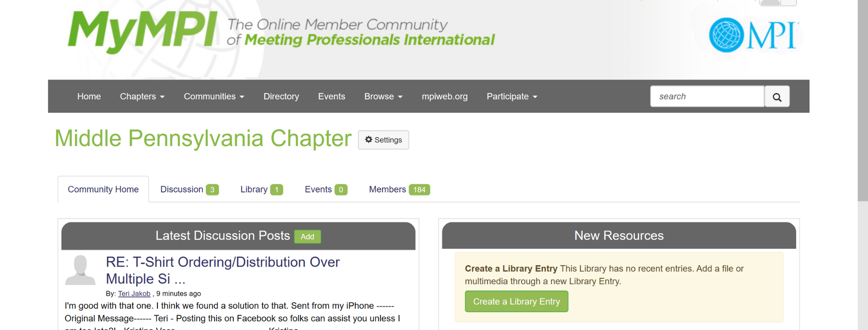This screenshot has width=868, height=330.
Task: Expand the Participate dropdown menu
Action: 511,96
